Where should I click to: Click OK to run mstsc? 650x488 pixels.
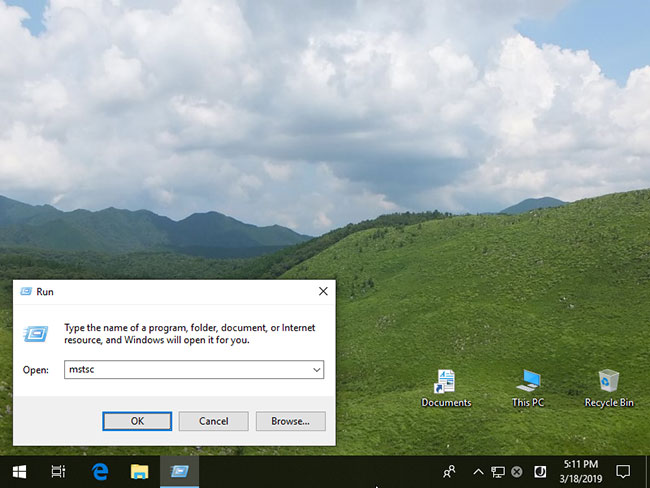tap(137, 421)
